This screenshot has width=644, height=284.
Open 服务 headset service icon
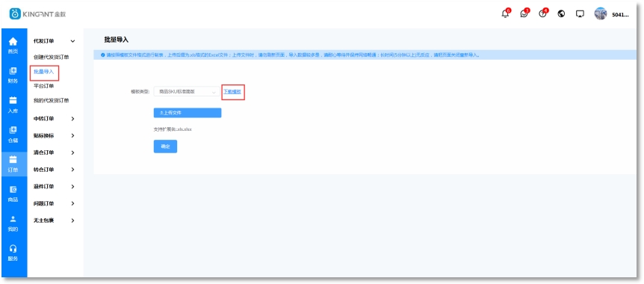coord(13,253)
